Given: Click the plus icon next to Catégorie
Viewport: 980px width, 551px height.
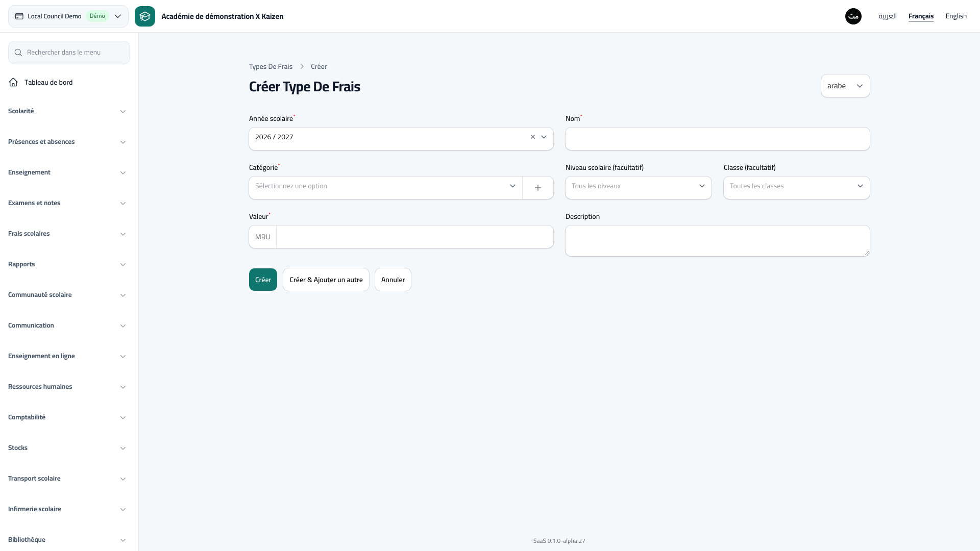Looking at the screenshot, I should [538, 188].
